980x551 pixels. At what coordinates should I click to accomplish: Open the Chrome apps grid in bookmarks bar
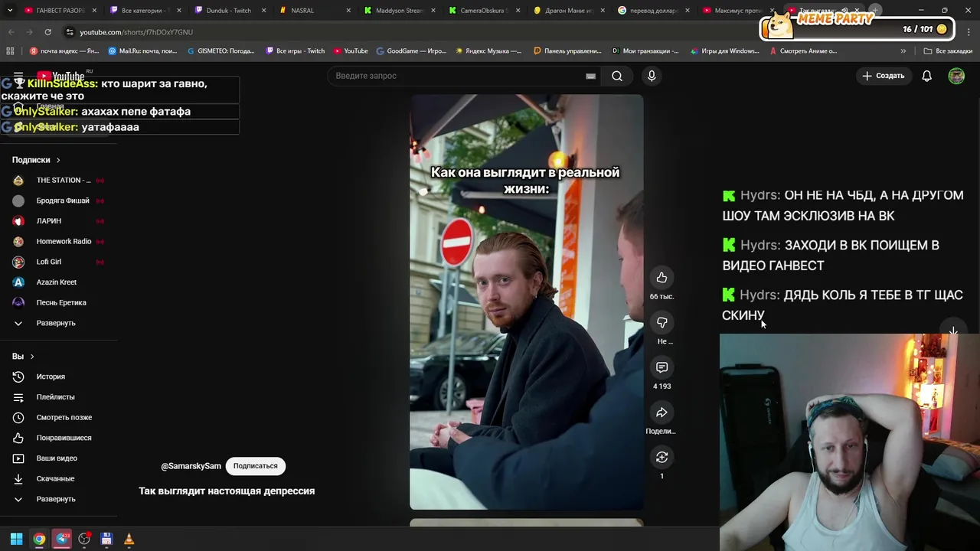pyautogui.click(x=10, y=51)
